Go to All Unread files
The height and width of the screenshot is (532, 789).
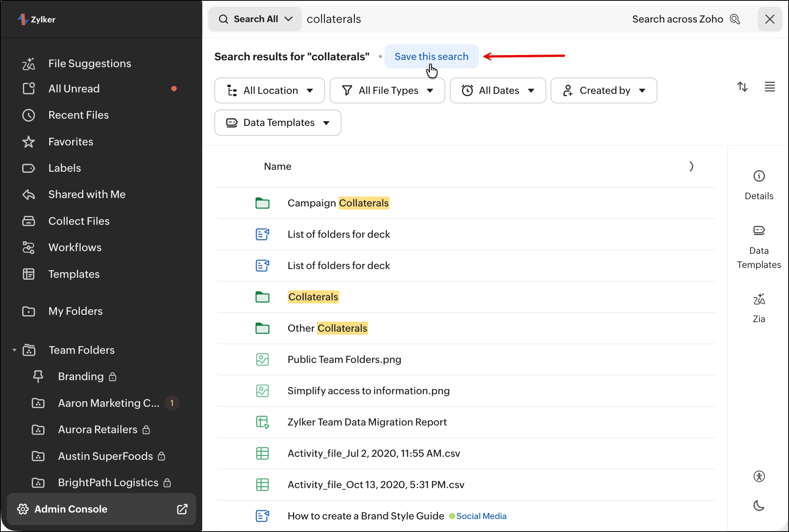pyautogui.click(x=74, y=89)
